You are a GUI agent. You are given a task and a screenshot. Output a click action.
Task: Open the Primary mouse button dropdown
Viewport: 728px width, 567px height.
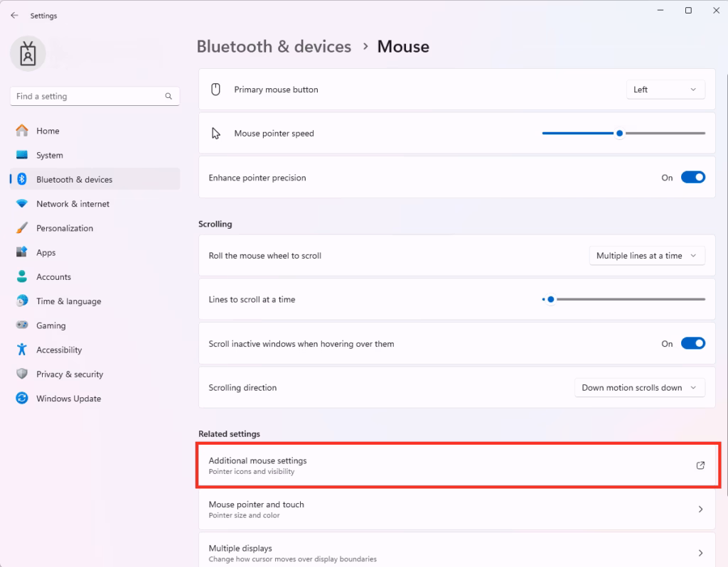[x=665, y=90]
